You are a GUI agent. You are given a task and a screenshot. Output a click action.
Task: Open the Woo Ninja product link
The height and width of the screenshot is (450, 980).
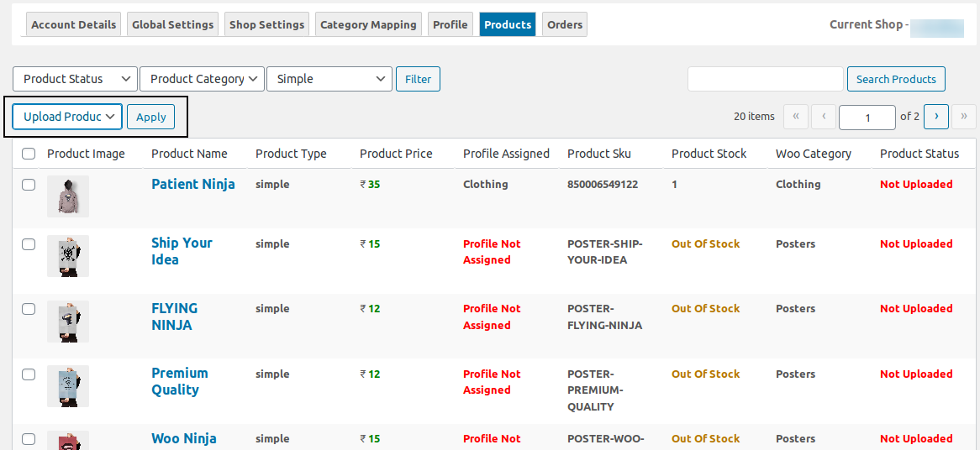[x=184, y=439]
